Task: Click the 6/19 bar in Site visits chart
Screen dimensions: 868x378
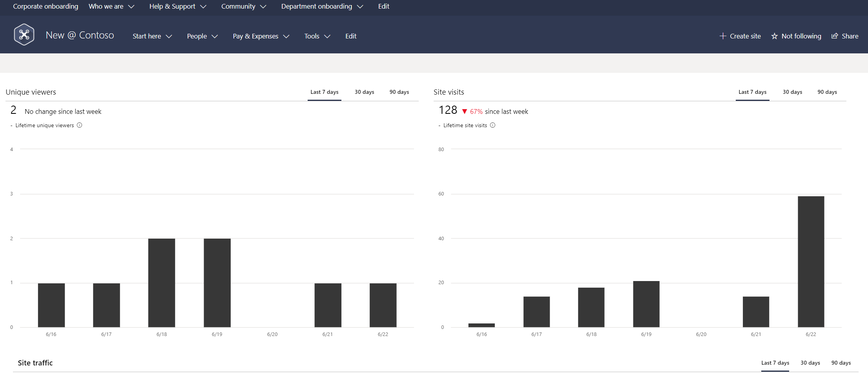Action: pyautogui.click(x=646, y=304)
